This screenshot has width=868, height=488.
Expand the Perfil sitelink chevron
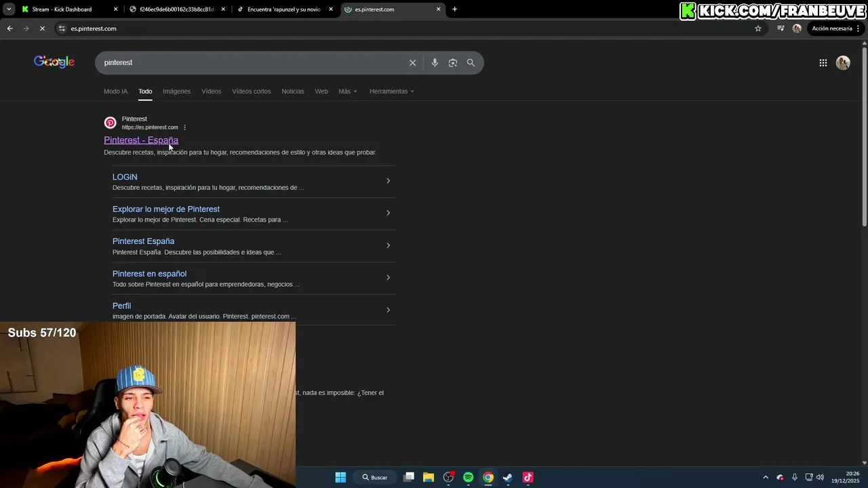click(x=388, y=310)
